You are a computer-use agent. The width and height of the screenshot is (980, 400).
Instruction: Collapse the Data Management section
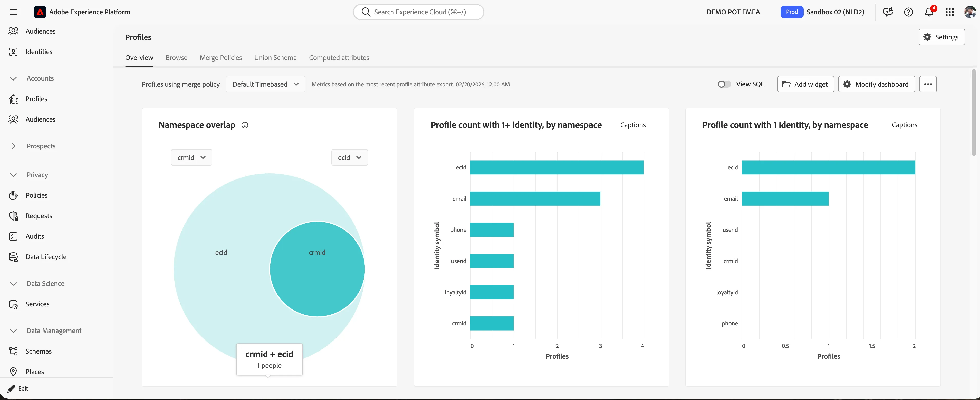click(13, 331)
